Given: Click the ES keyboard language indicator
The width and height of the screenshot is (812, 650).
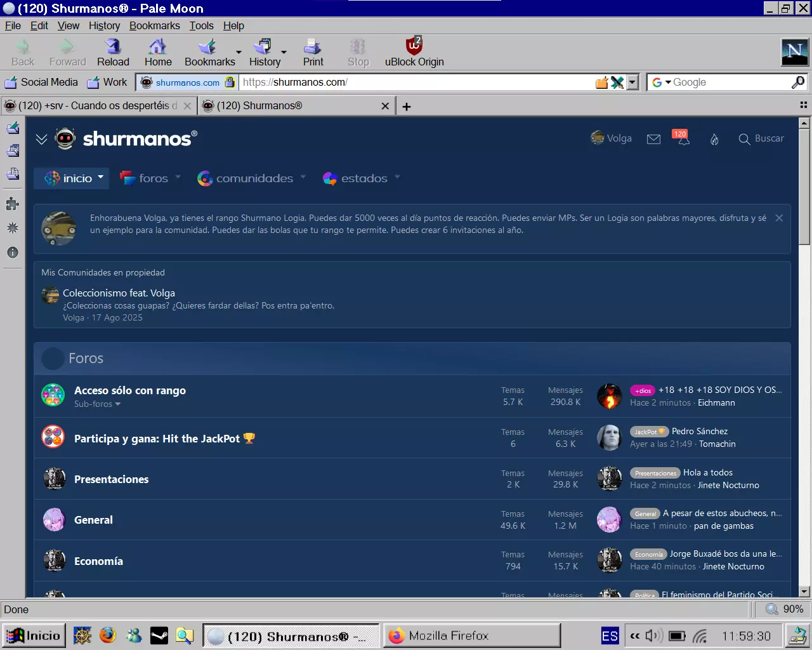Looking at the screenshot, I should click(x=610, y=635).
